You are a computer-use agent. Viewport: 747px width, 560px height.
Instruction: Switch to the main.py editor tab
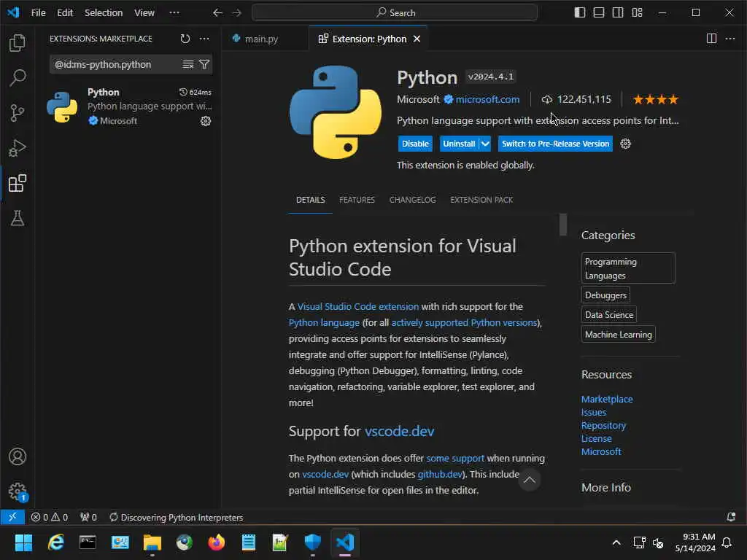pyautogui.click(x=261, y=39)
